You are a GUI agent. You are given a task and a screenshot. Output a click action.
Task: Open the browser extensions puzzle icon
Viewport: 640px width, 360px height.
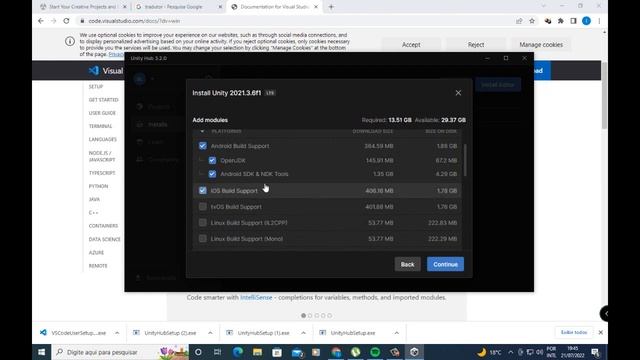[560, 21]
